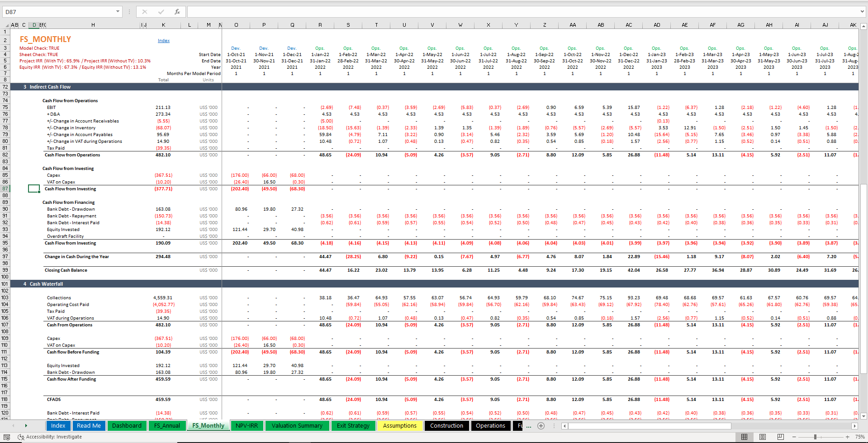
Task: Switch to Page Break Preview icon
Action: click(x=780, y=437)
